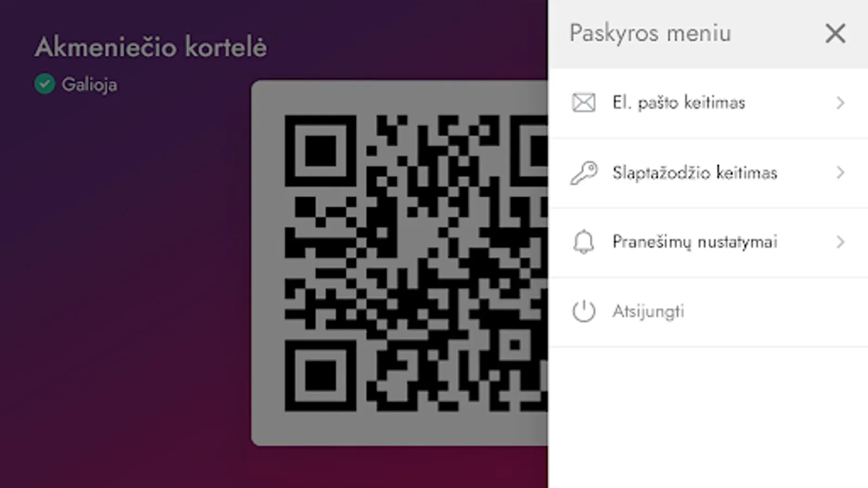
Task: Click the Paskyros meniu header title
Action: (650, 33)
